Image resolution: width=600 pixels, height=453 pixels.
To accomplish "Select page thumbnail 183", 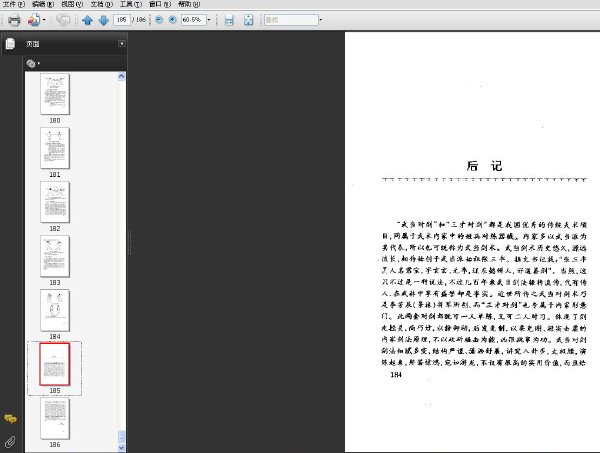I will pos(55,256).
